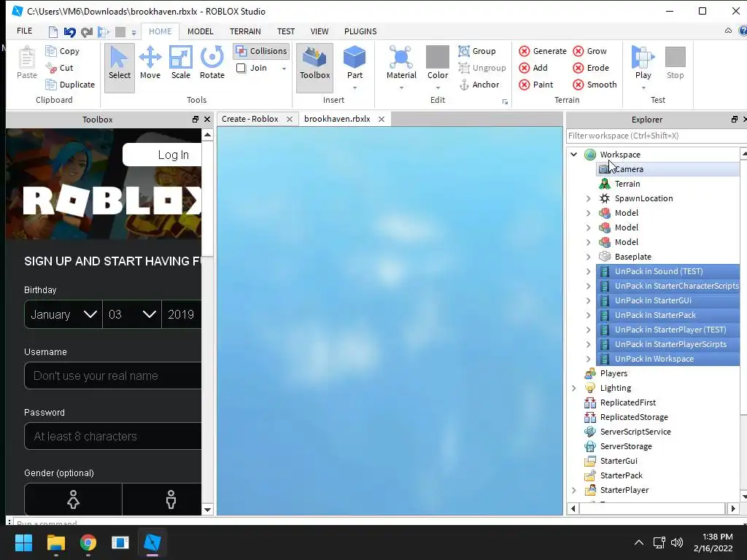Click Generate terrain tool
Image resolution: width=747 pixels, height=560 pixels.
(543, 51)
